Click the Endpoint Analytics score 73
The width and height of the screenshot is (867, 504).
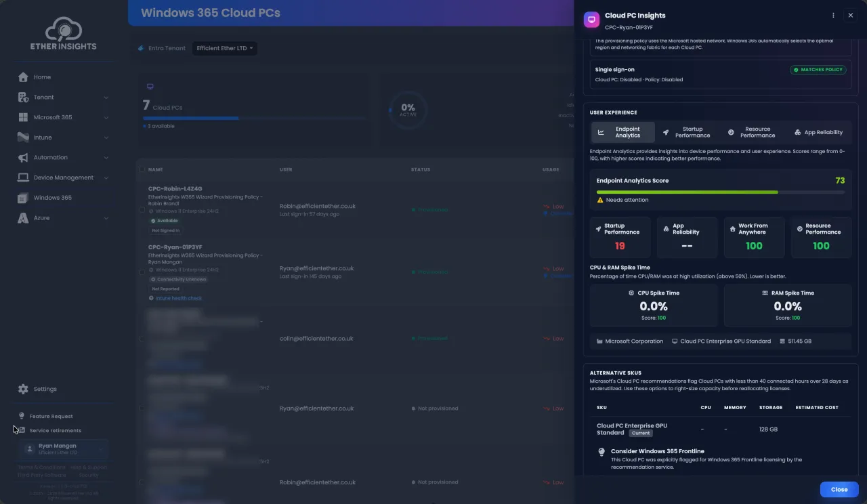pos(840,181)
